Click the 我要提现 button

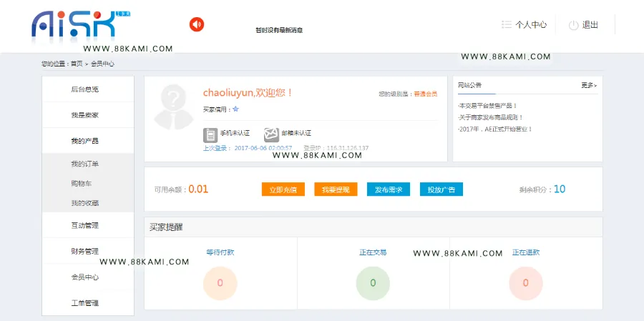336,189
